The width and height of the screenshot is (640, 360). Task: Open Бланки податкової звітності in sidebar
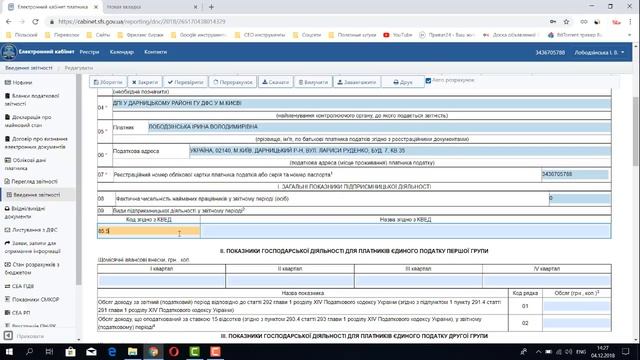point(32,100)
